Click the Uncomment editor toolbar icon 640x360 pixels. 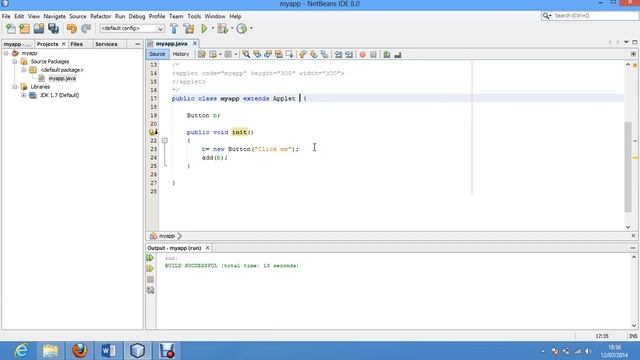click(x=398, y=54)
